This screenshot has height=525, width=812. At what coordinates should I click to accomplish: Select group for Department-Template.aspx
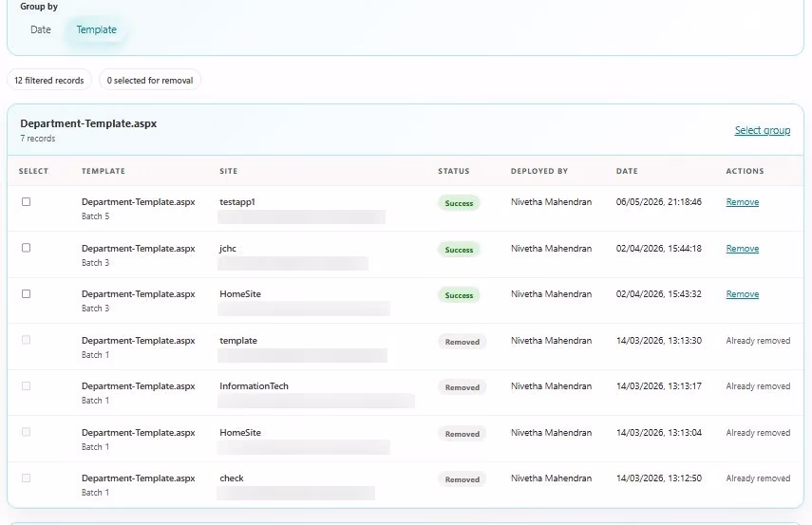coord(763,130)
